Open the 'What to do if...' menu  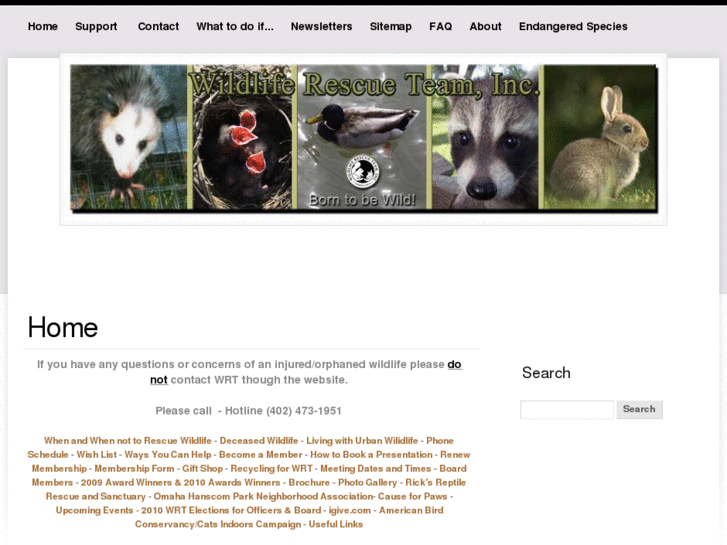click(x=235, y=26)
